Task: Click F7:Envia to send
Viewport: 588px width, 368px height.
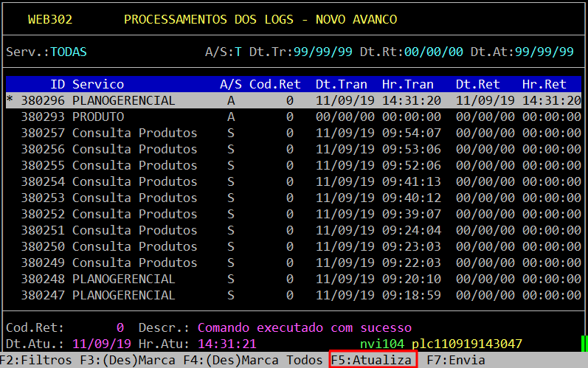Action: [456, 360]
